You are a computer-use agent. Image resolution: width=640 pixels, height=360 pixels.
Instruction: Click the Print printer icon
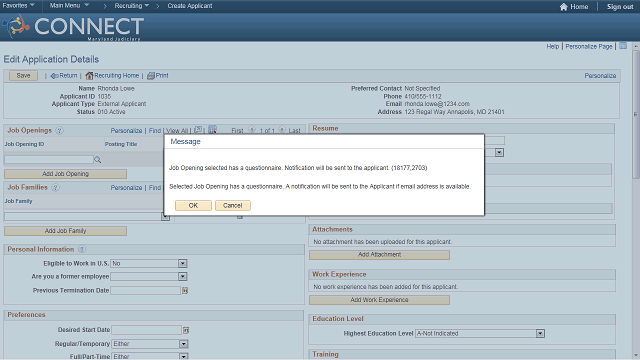coord(151,76)
